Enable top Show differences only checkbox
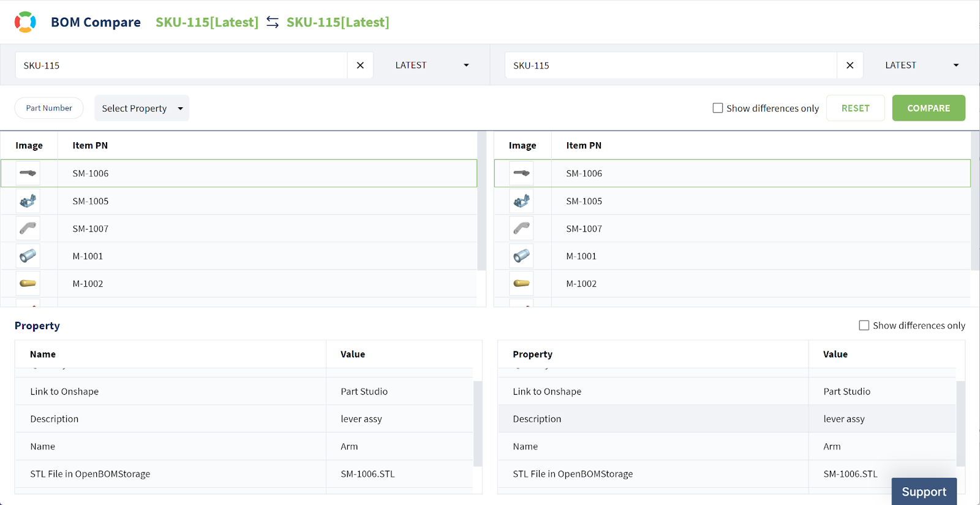The image size is (980, 505). click(x=718, y=108)
